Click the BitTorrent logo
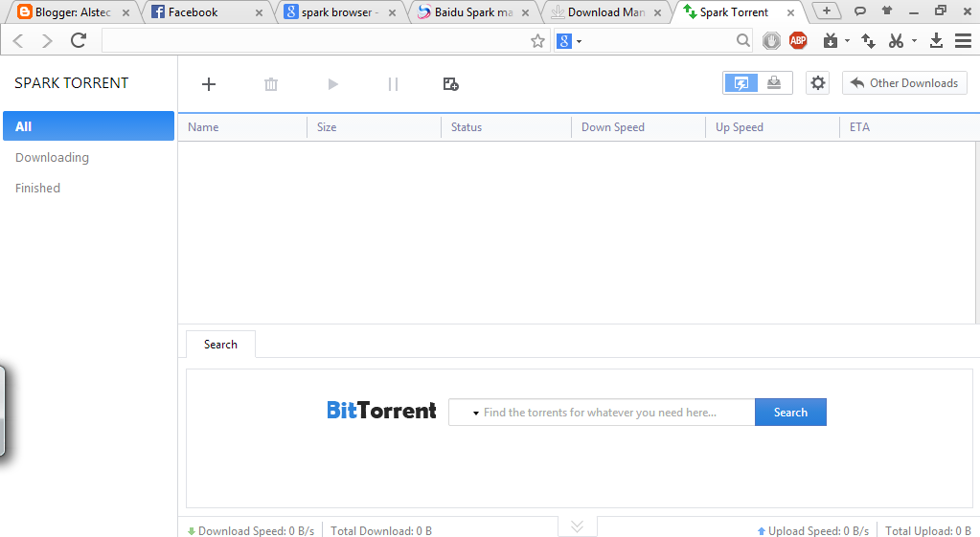The image size is (980, 537). click(381, 411)
